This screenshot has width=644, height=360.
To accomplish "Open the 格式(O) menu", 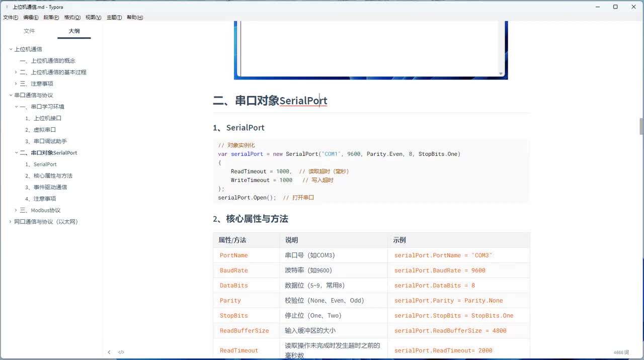I will tap(72, 18).
